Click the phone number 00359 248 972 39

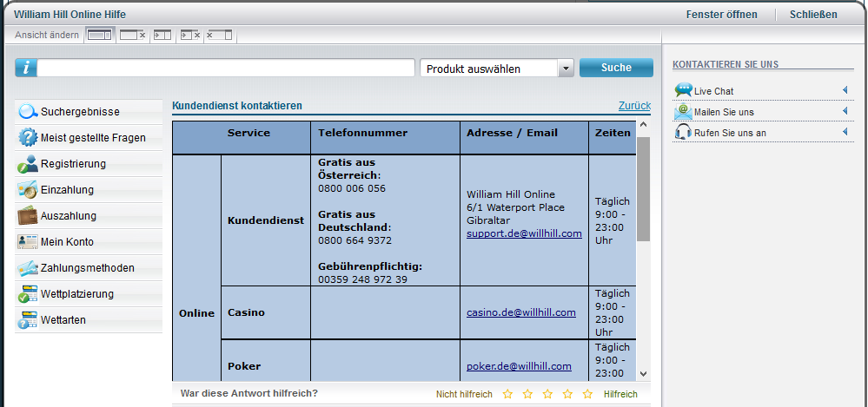(362, 279)
